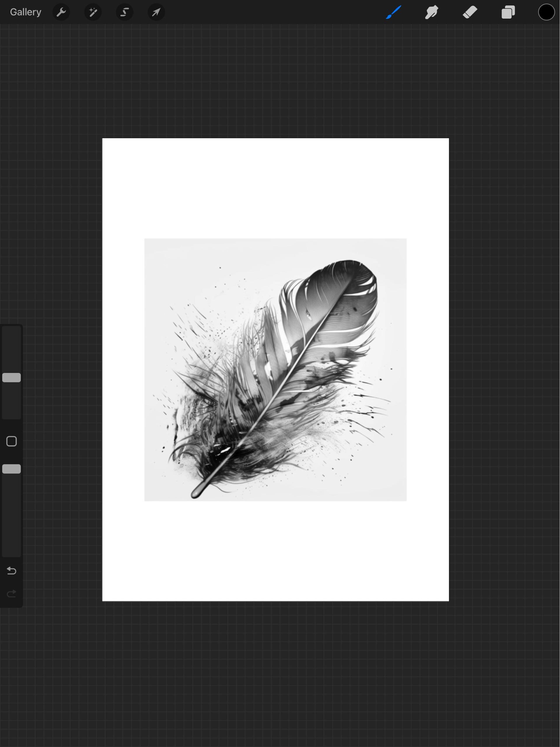Click the brush opacity slider handle
560x747 pixels.
click(11, 469)
